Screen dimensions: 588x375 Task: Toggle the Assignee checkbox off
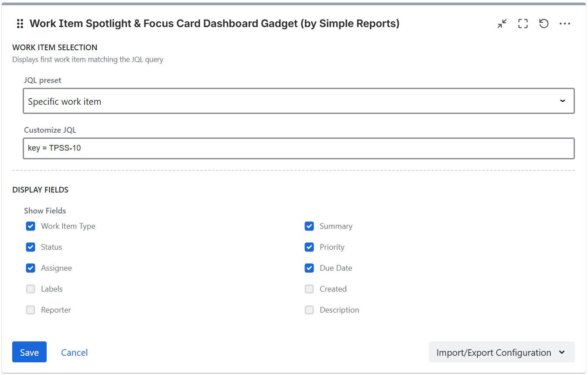31,268
